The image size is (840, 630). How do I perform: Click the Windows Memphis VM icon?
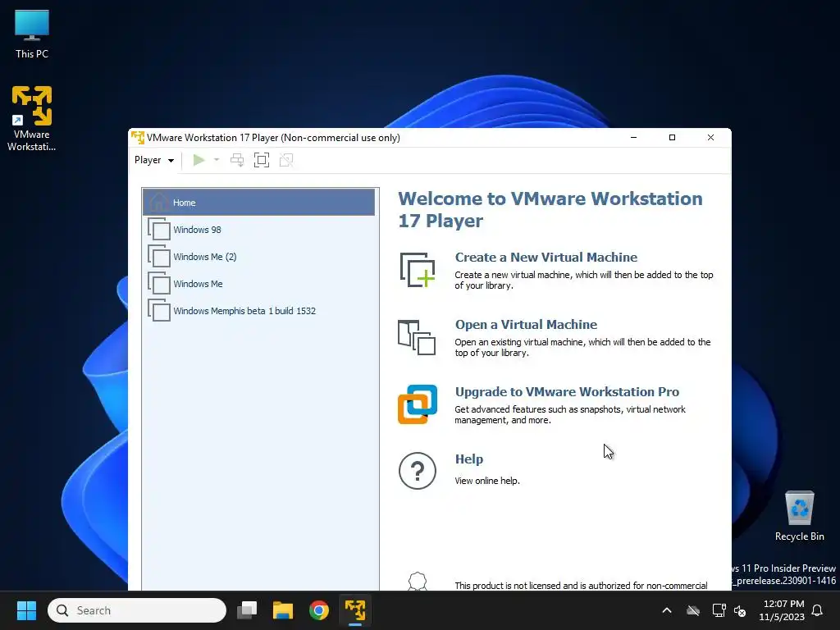[x=158, y=311]
